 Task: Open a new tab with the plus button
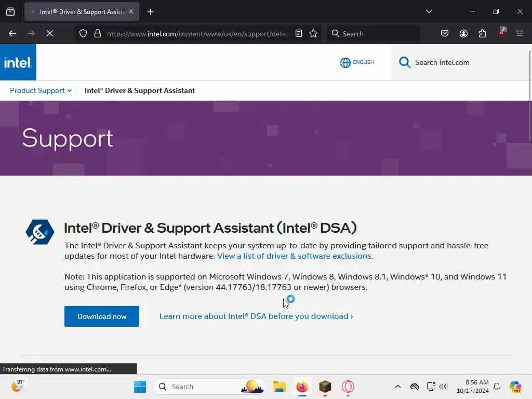(x=150, y=12)
